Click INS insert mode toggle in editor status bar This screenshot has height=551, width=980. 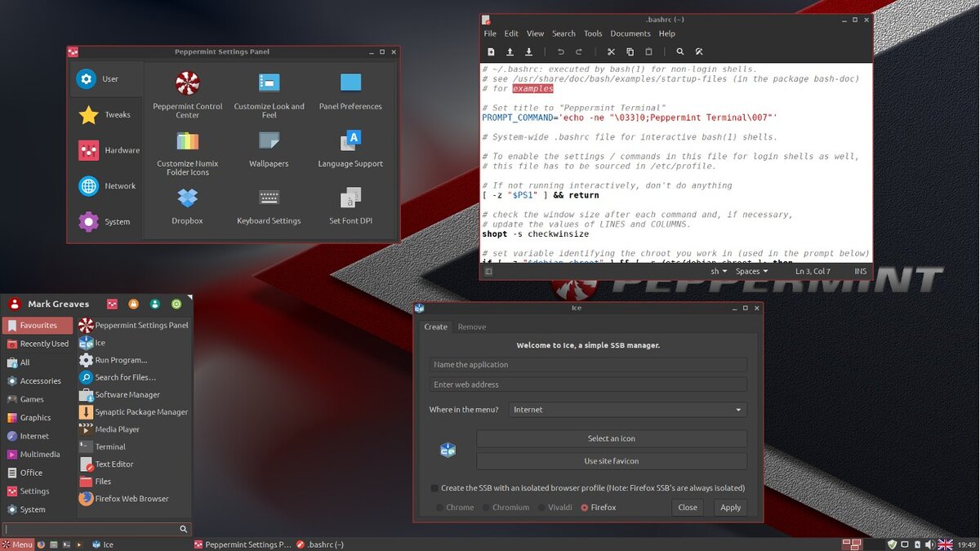[x=860, y=271]
